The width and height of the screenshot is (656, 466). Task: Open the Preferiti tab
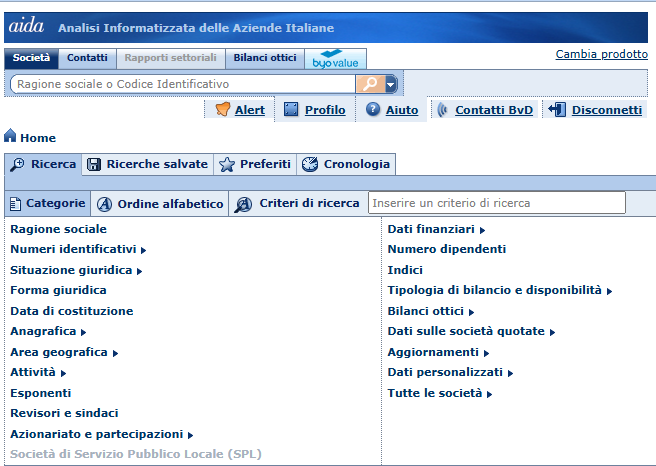(255, 164)
